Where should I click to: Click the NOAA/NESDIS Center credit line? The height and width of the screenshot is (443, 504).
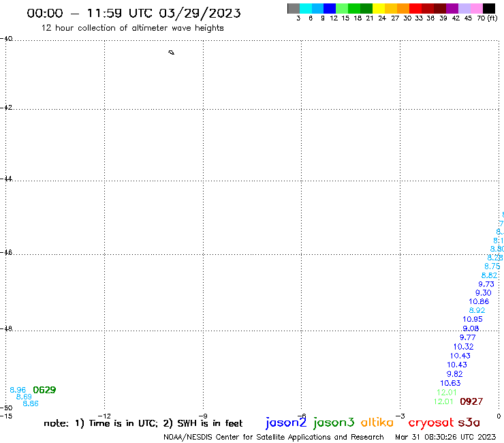[x=274, y=437]
